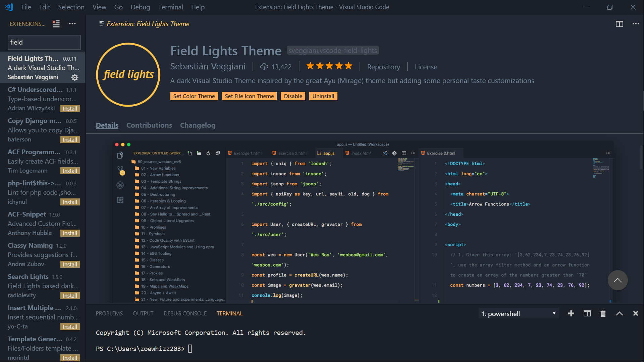
Task: Open manage gear for Field Lights Theme
Action: click(x=74, y=77)
